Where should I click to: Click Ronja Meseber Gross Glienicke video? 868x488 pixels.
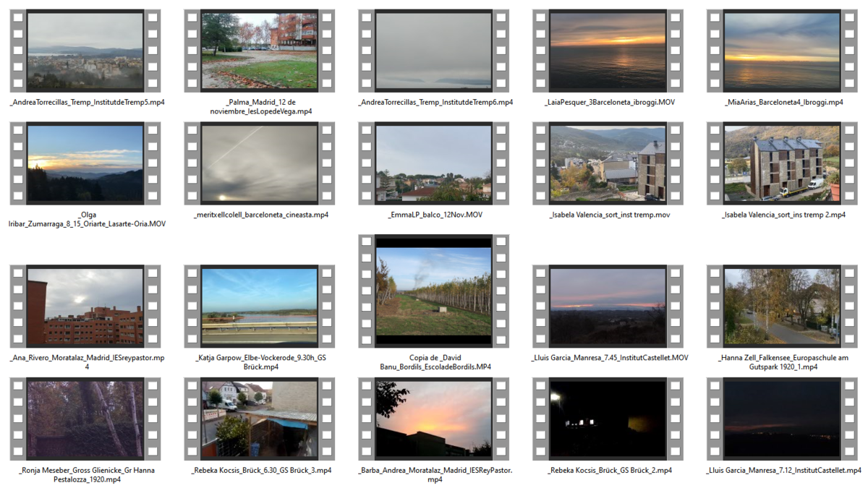point(85,419)
